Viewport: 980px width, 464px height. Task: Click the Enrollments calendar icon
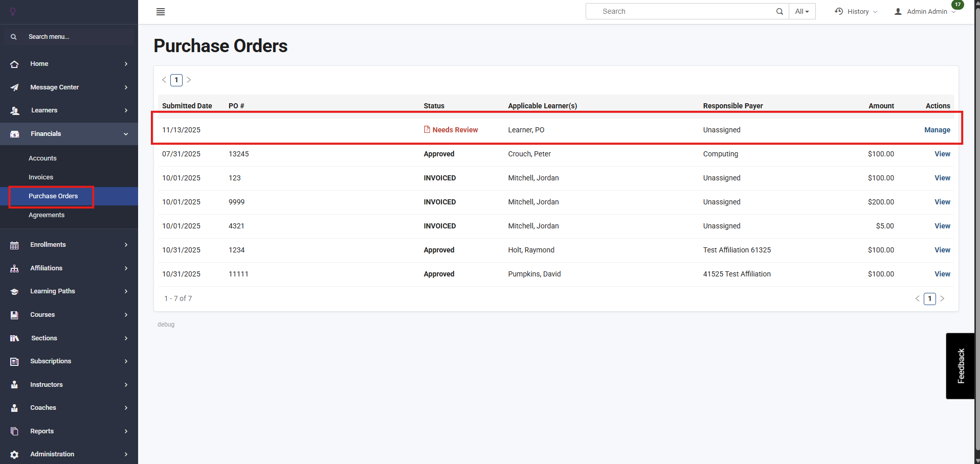click(x=14, y=245)
